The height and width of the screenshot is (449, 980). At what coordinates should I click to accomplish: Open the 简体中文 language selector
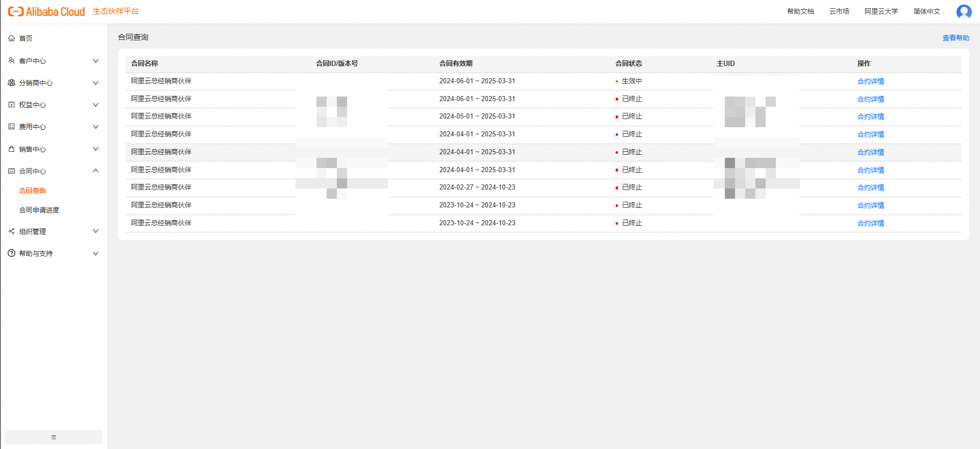coord(926,11)
